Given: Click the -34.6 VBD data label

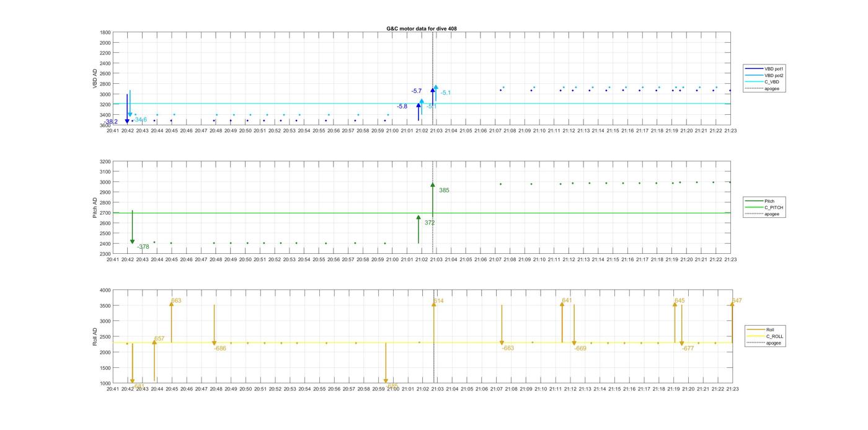Looking at the screenshot, I should 140,119.
